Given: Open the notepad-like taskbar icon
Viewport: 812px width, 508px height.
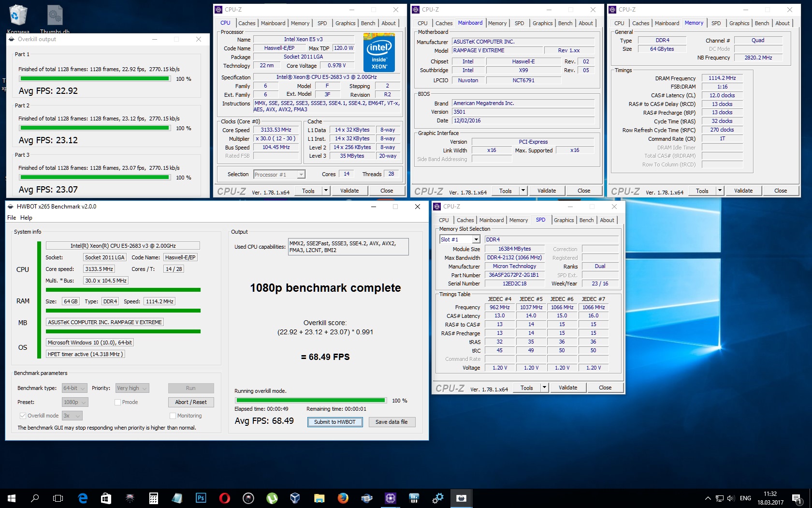Looking at the screenshot, I should tap(177, 498).
